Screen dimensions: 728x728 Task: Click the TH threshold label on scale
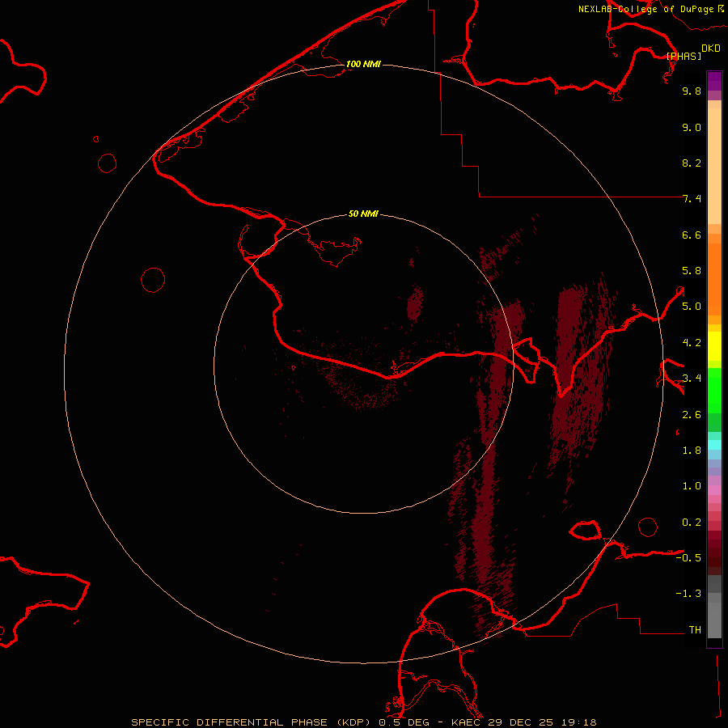point(695,630)
